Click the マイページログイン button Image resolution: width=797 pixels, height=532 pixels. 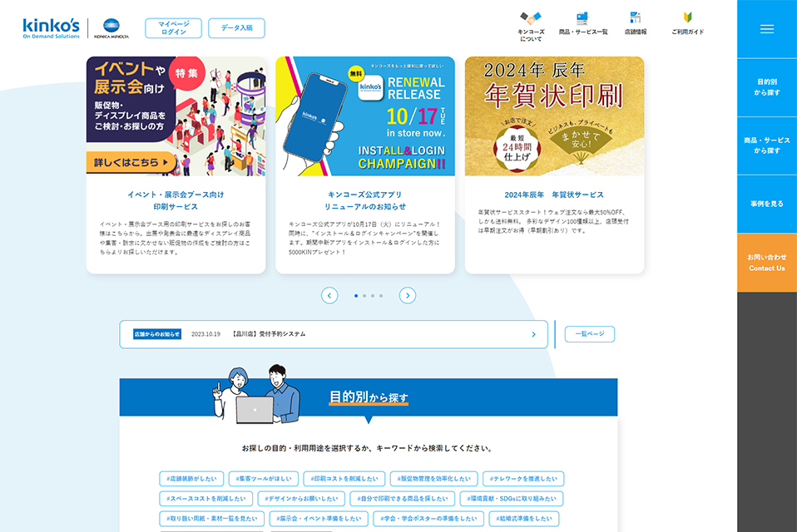173,28
